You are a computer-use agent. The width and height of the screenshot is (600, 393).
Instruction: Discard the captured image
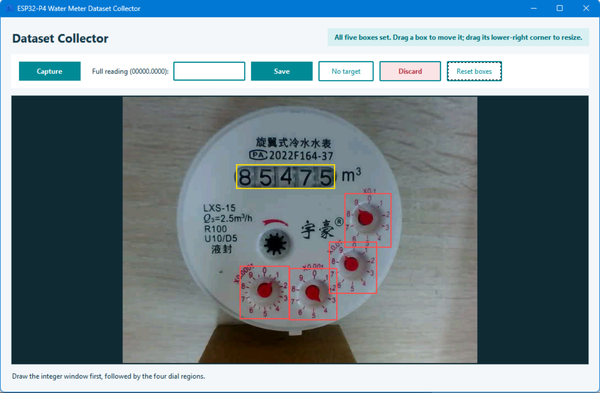coord(410,71)
